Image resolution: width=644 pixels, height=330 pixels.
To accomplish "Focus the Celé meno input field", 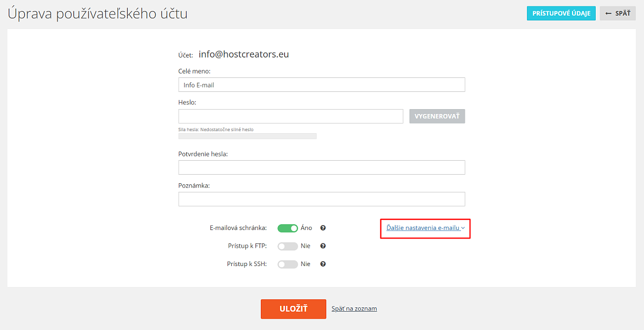I will (x=321, y=85).
